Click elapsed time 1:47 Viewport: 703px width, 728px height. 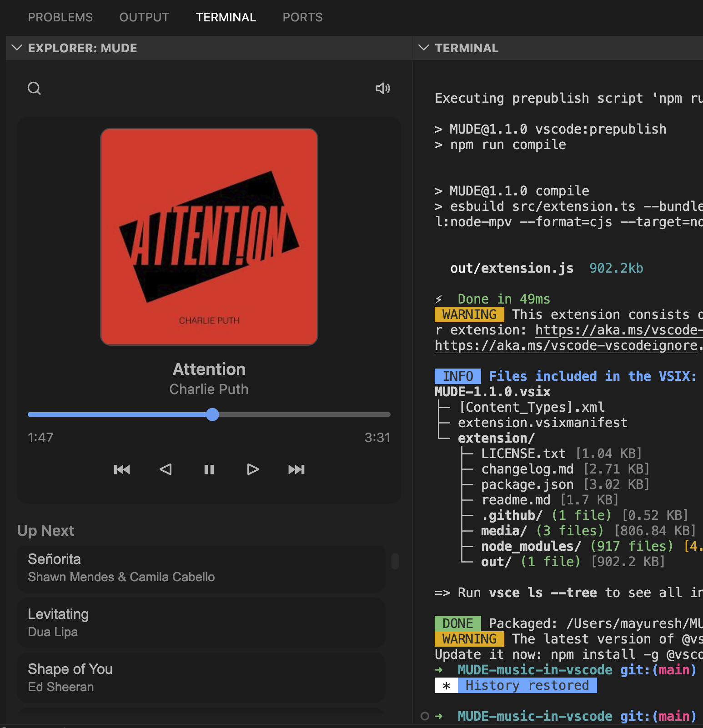coord(40,438)
